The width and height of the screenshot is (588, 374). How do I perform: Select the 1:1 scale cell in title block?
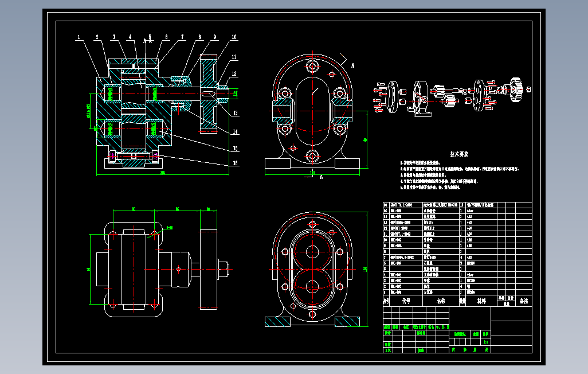(x=486, y=342)
